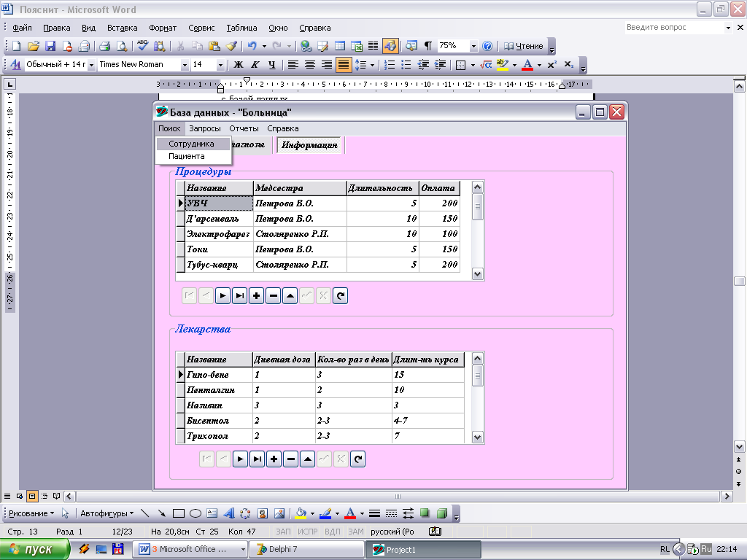The image size is (747, 560).
Task: Go to last record in Лекарства navigator
Action: click(x=257, y=459)
